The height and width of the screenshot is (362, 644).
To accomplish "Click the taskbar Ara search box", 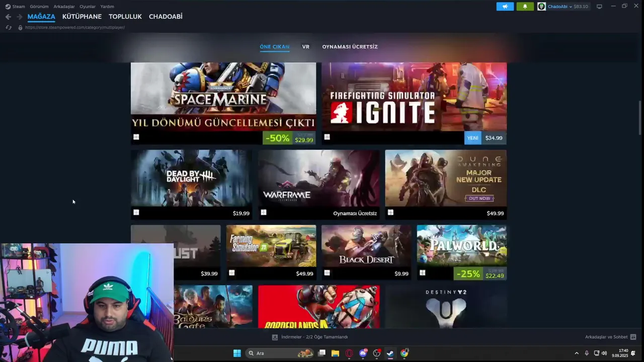I will [x=279, y=353].
